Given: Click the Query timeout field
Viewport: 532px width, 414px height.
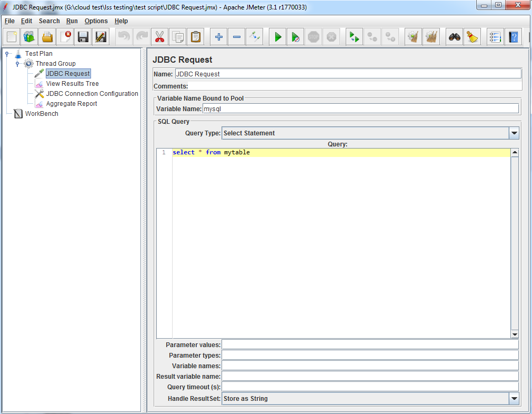Looking at the screenshot, I should pyautogui.click(x=370, y=387).
